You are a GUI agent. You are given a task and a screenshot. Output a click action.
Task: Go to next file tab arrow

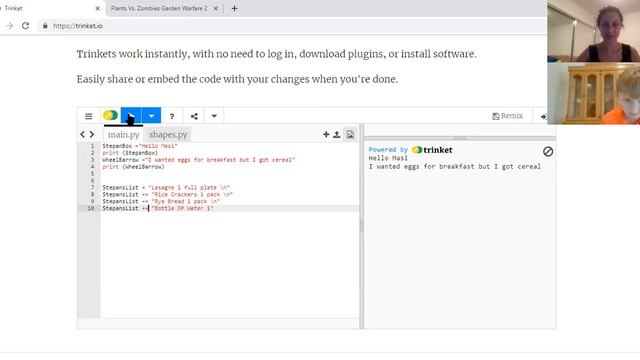(x=92, y=134)
